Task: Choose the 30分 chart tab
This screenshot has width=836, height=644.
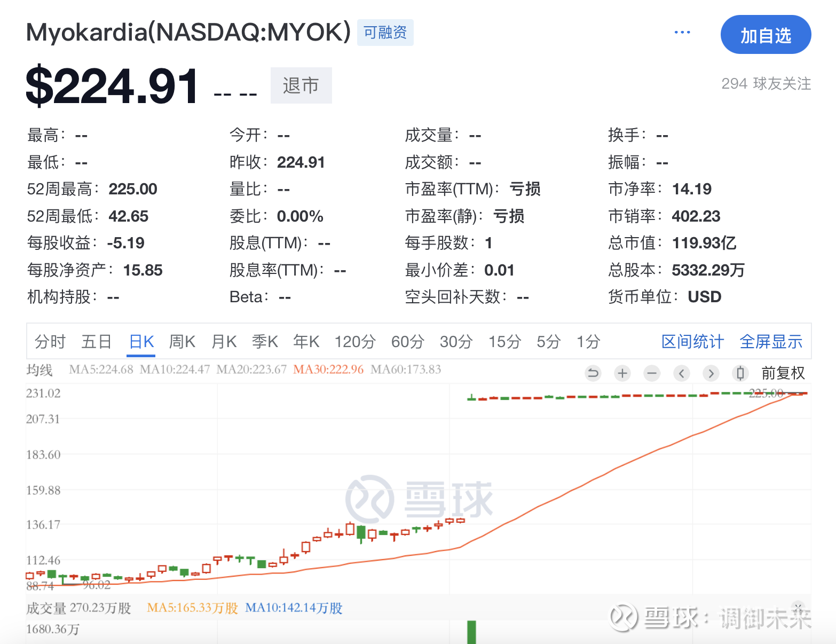Action: [456, 342]
